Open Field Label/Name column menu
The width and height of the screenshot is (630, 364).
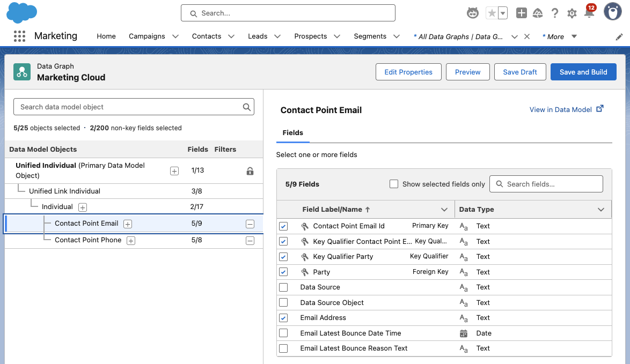point(444,210)
